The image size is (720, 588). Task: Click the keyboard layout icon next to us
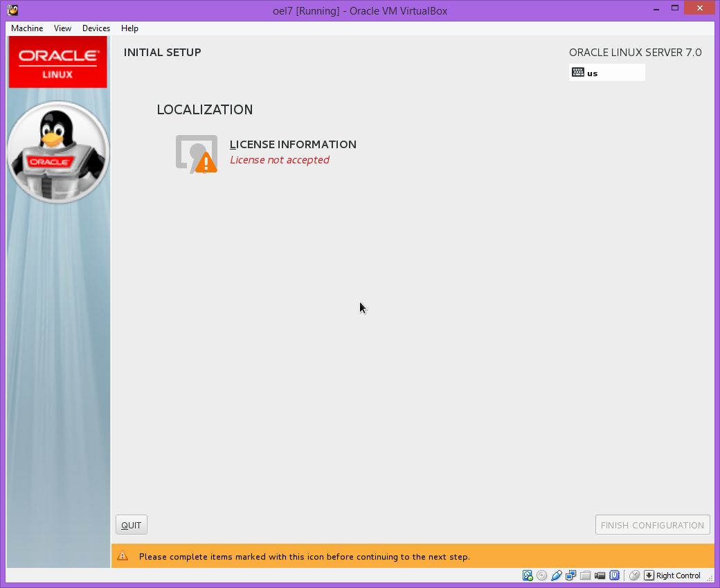point(578,73)
